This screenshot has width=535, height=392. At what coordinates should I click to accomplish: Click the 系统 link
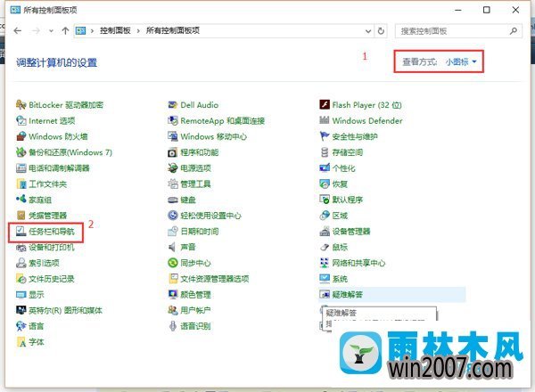click(340, 279)
